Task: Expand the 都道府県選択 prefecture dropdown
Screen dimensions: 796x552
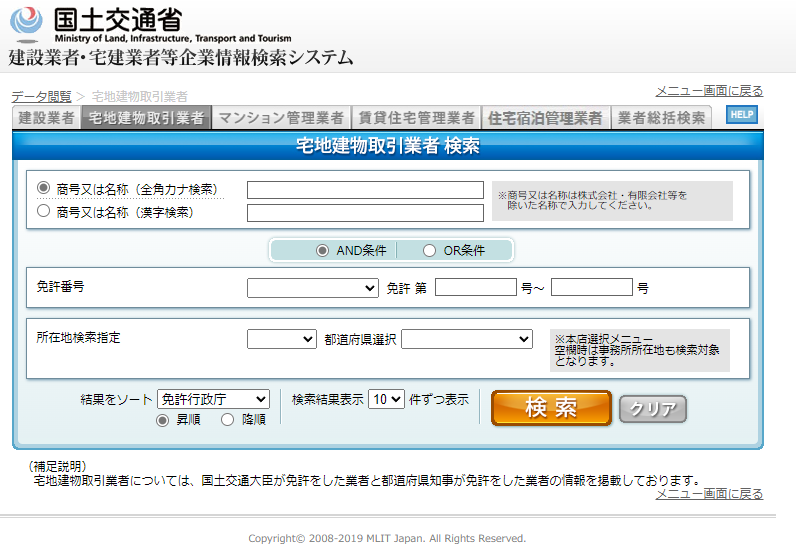Action: click(467, 339)
